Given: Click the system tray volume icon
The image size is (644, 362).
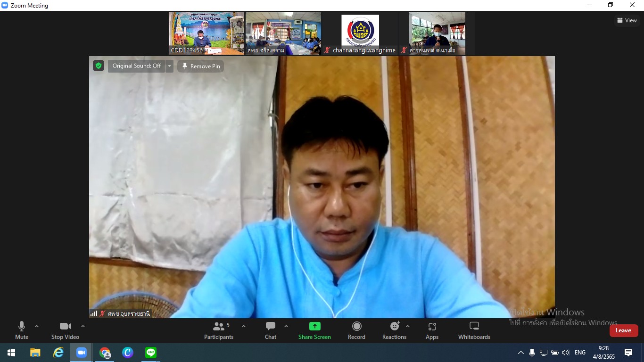Looking at the screenshot, I should pos(566,353).
